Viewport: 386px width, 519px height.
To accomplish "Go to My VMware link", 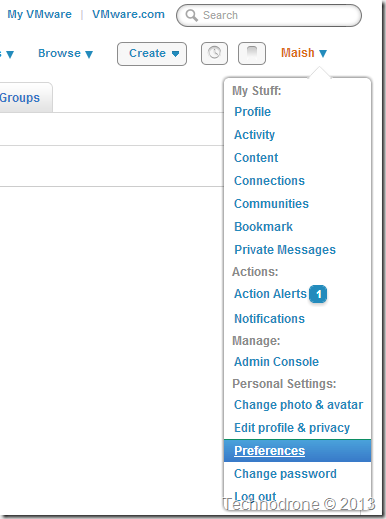I will pos(39,14).
